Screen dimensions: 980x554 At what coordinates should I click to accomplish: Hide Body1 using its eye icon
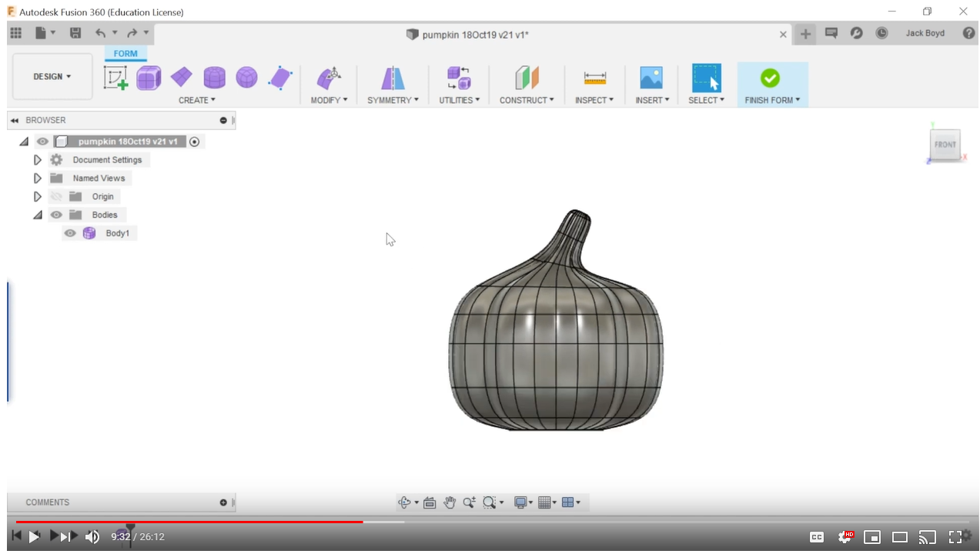pyautogui.click(x=70, y=233)
